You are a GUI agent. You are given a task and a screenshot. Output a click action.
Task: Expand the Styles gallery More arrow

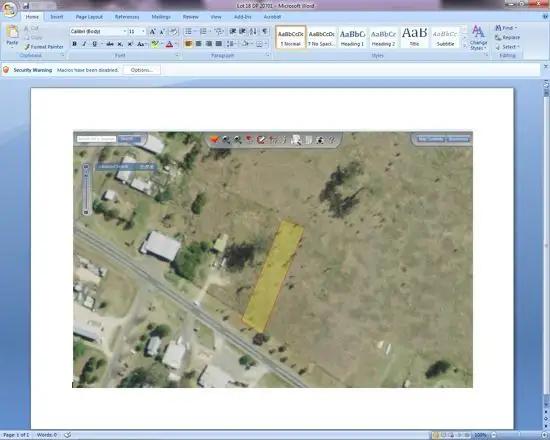coord(465,46)
